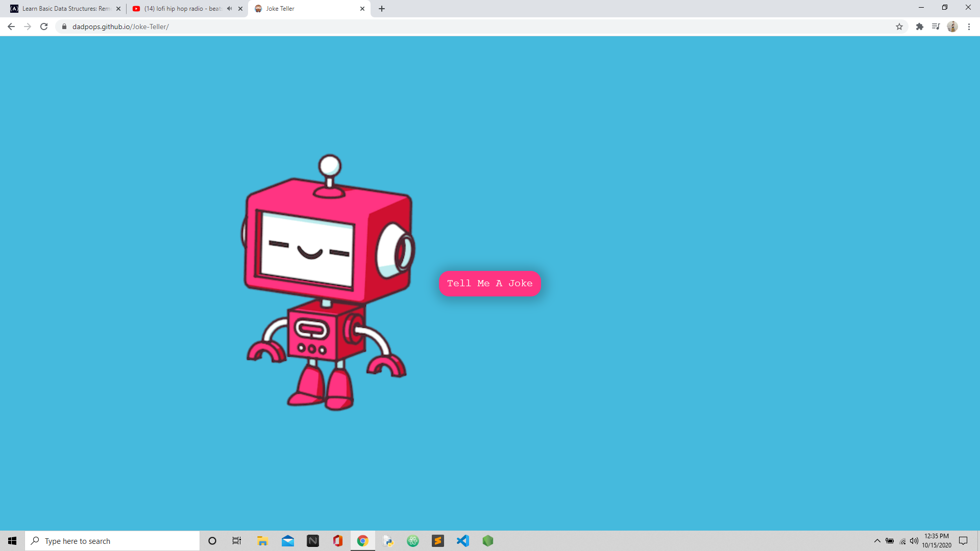Open the media controls dropdown in toolbar
The width and height of the screenshot is (980, 551).
936,27
